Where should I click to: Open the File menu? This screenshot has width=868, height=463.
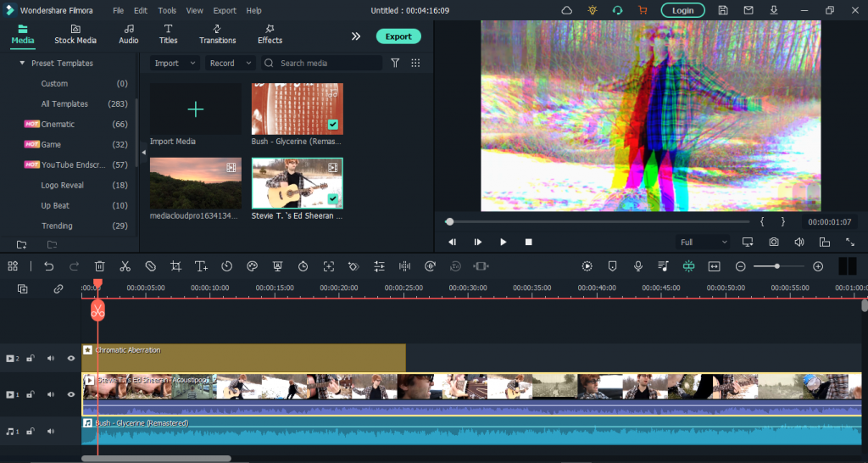pyautogui.click(x=119, y=10)
